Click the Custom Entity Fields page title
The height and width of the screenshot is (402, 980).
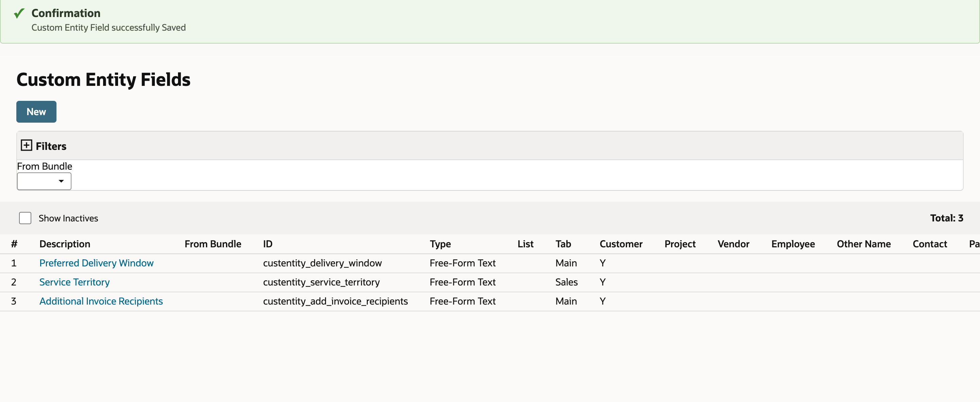103,80
